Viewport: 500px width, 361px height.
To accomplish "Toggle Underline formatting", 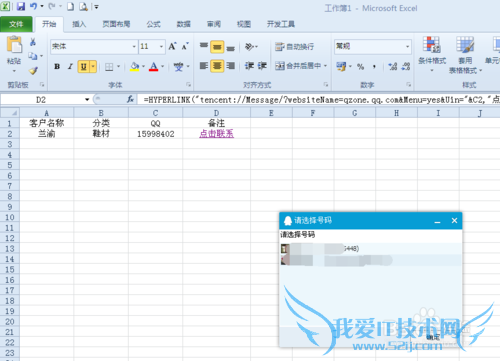I will [x=84, y=67].
